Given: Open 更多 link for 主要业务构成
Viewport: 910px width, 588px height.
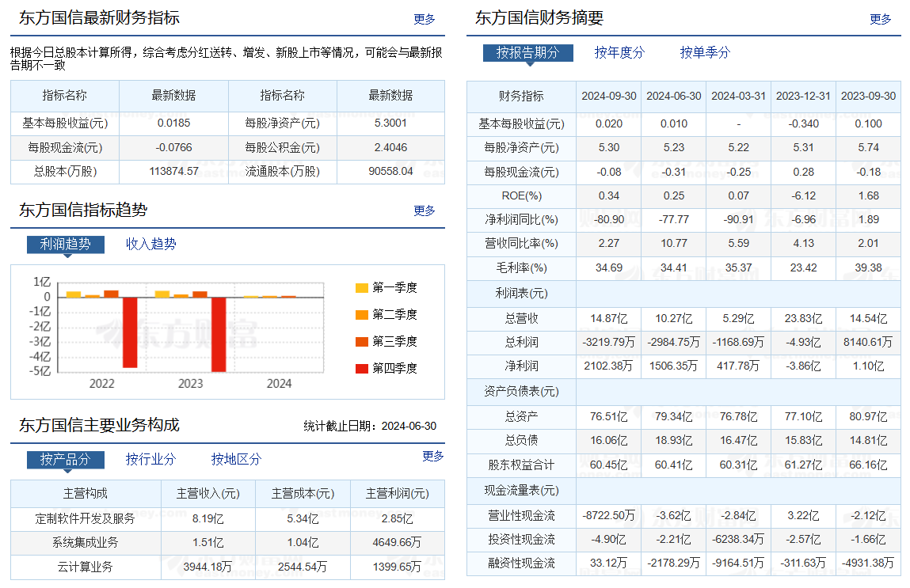Looking at the screenshot, I should pyautogui.click(x=433, y=457).
